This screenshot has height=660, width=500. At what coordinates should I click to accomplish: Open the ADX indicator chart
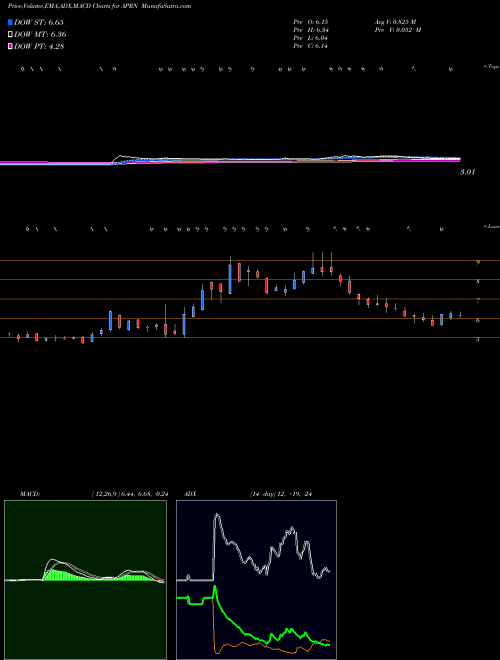pyautogui.click(x=256, y=580)
